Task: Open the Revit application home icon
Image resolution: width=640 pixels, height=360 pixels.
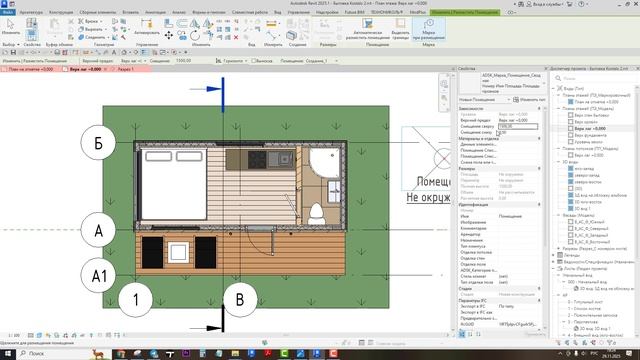Action: 4,4
